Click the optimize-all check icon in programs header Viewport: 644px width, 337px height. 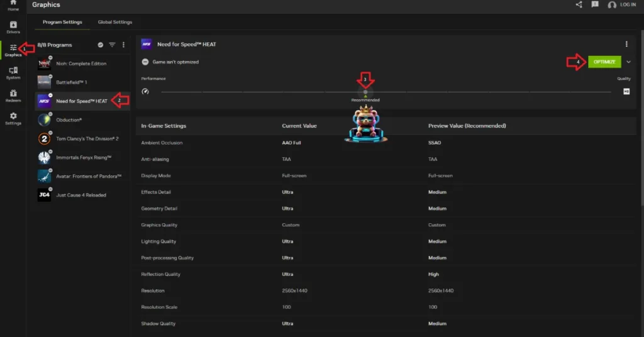100,45
